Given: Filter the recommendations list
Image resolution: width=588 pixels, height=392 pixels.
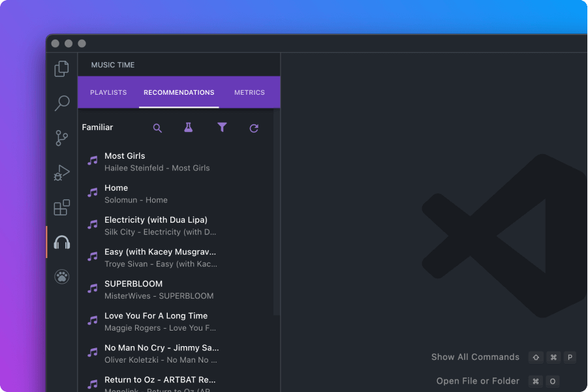Looking at the screenshot, I should 222,127.
